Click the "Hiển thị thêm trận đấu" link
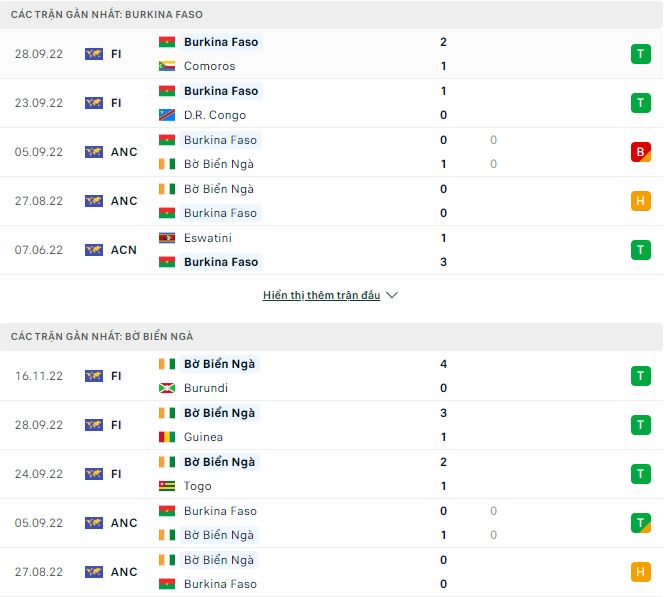 tap(321, 296)
